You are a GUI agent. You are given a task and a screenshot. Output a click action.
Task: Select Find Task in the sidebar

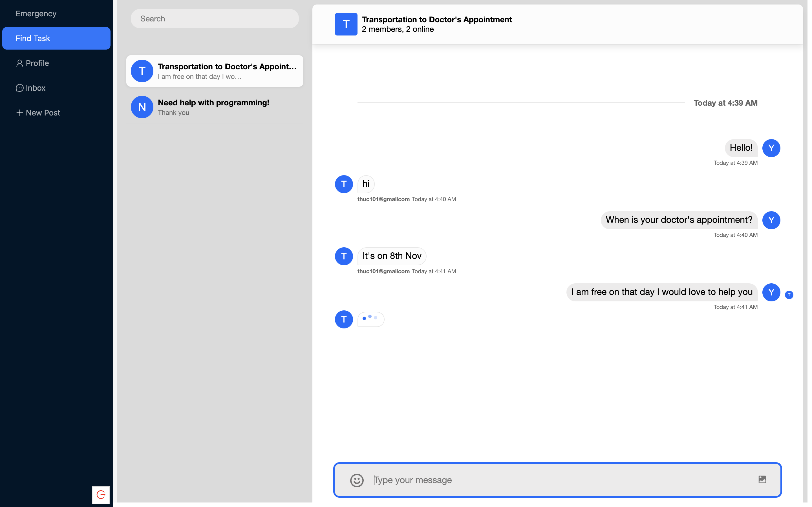point(56,39)
